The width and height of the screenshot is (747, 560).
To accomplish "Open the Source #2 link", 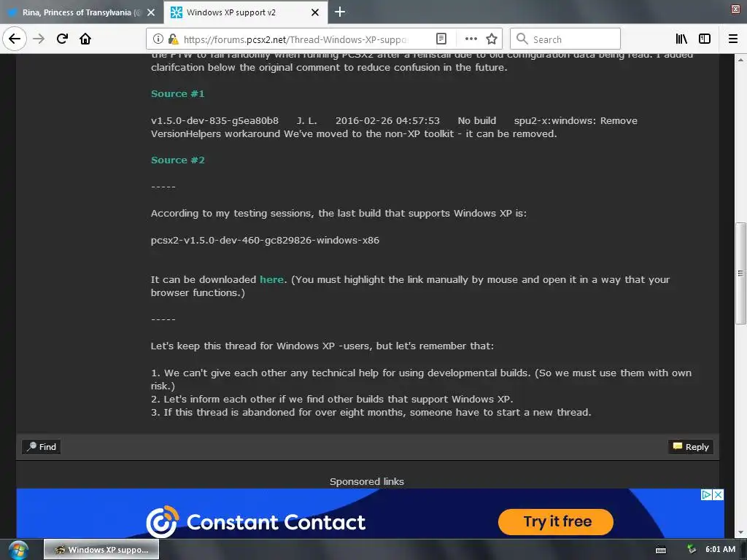I will click(178, 160).
